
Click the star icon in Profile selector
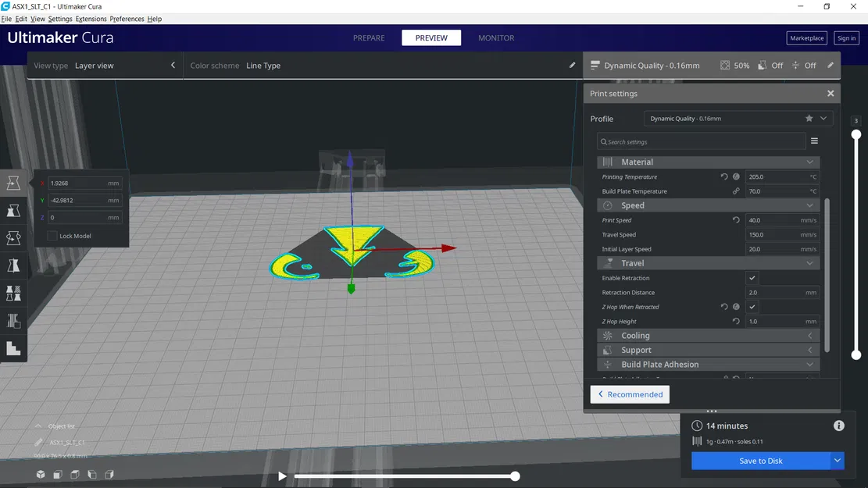(809, 119)
